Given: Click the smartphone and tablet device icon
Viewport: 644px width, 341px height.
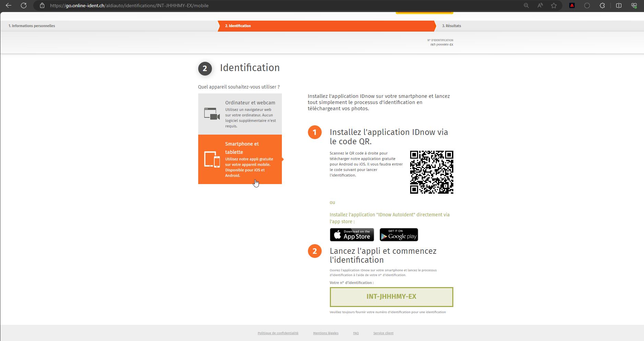Looking at the screenshot, I should click(x=212, y=159).
